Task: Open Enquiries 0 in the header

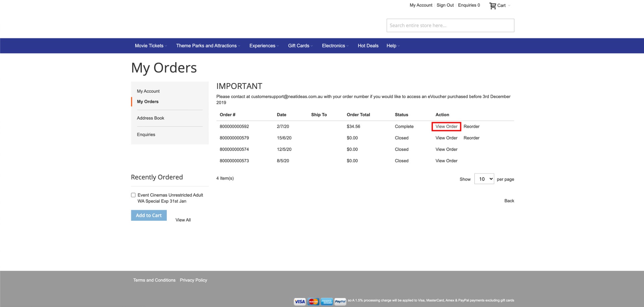Action: [x=469, y=5]
